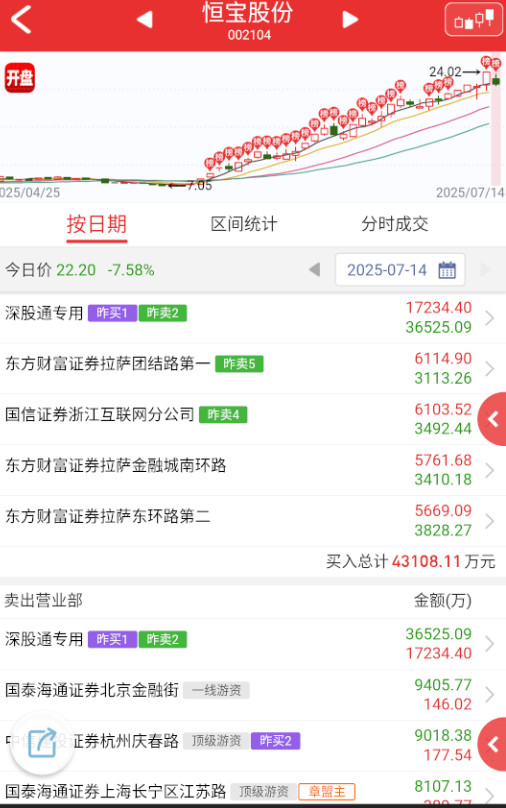Tap the 5761.68 buy amount

pyautogui.click(x=443, y=460)
